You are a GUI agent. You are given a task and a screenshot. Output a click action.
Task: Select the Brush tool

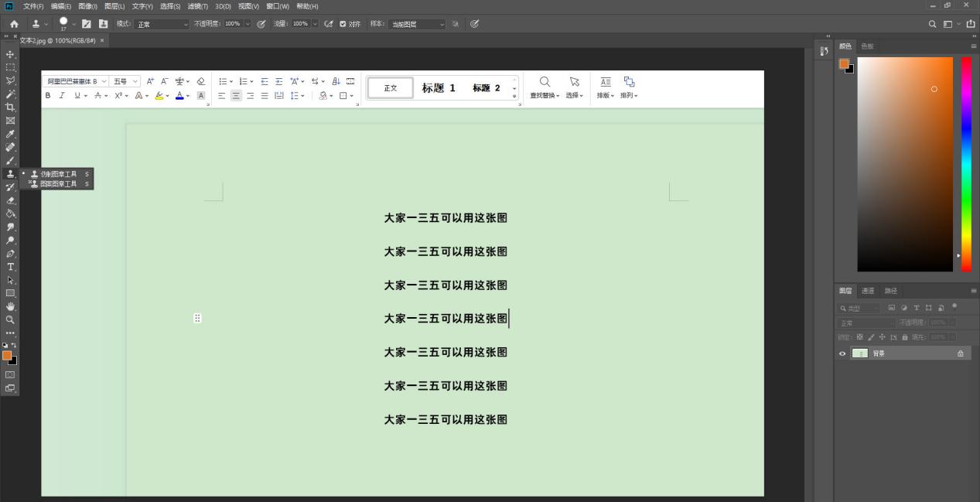pyautogui.click(x=10, y=160)
